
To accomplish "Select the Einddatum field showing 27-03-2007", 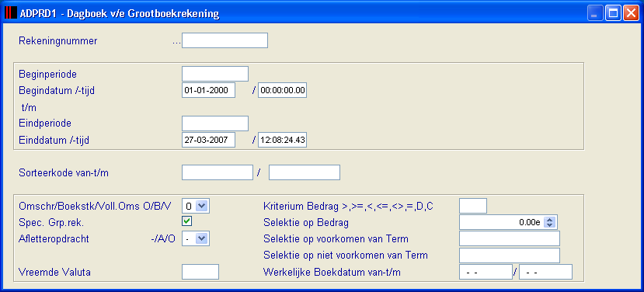I will coord(209,140).
